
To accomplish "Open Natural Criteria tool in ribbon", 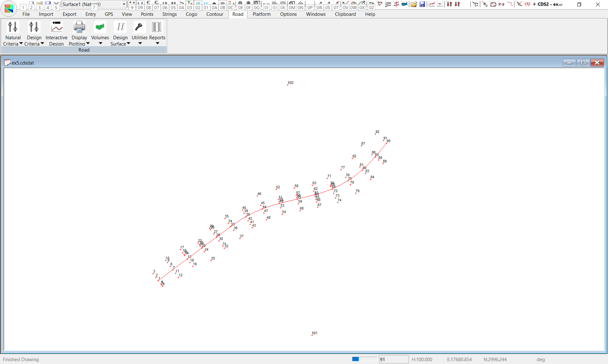I will tap(13, 27).
